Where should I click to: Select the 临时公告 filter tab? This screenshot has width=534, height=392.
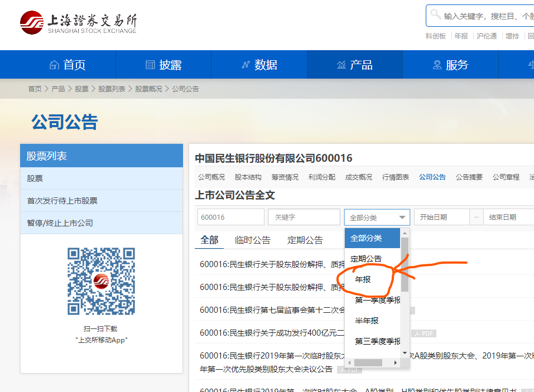tap(252, 240)
